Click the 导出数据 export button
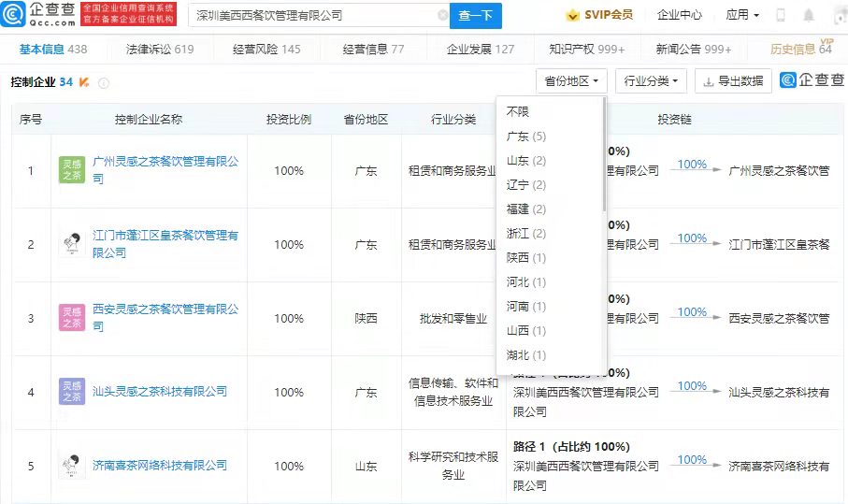The image size is (848, 504). pos(733,81)
